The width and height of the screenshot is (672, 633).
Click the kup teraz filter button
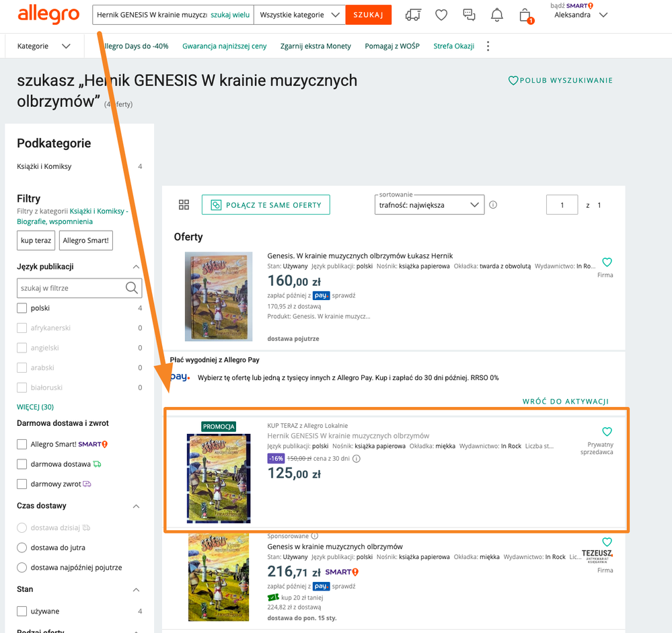(36, 240)
